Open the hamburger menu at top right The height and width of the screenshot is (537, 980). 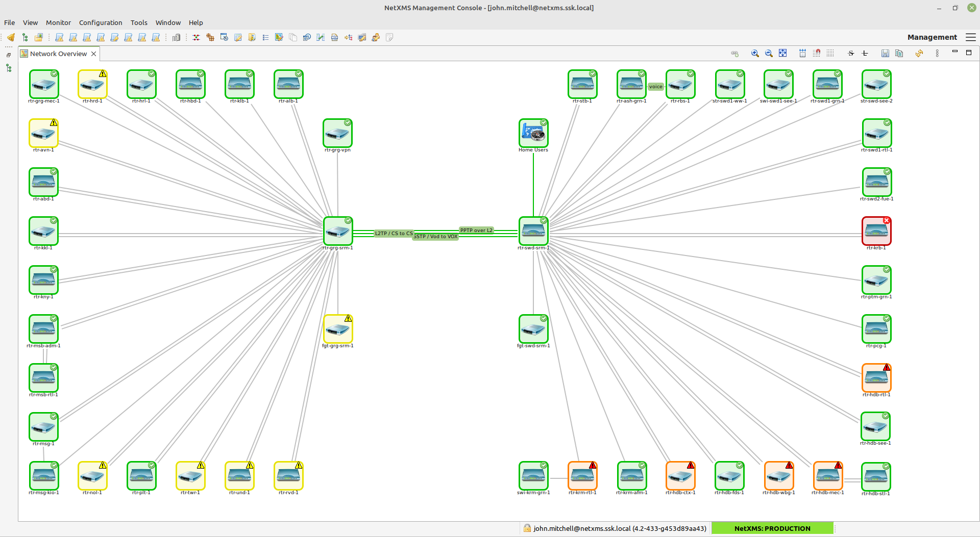[x=971, y=37]
